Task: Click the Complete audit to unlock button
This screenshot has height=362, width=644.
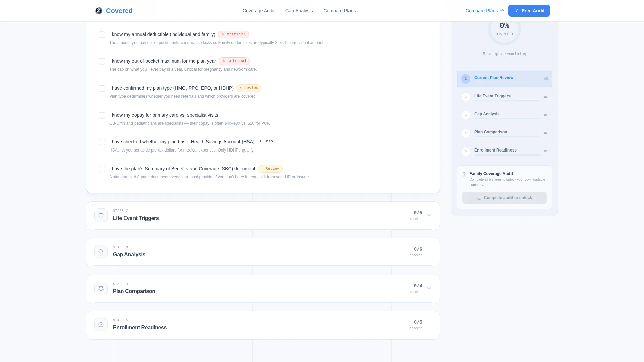Action: tap(504, 198)
